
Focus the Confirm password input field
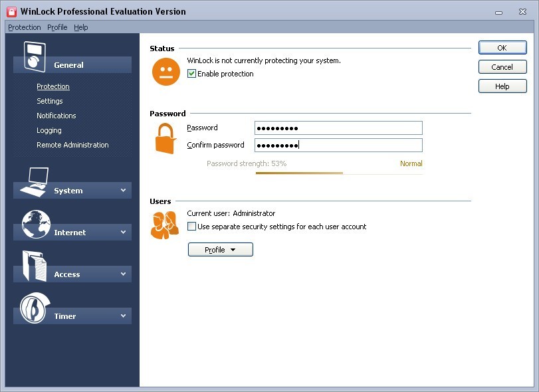click(x=338, y=145)
